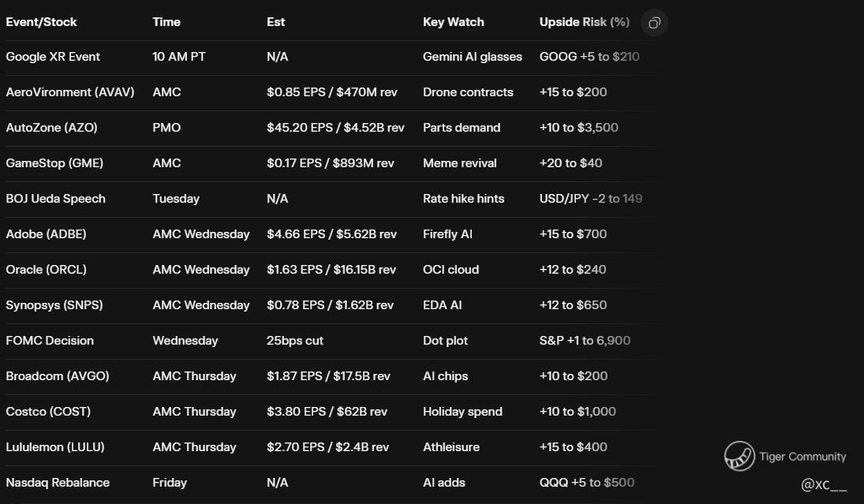Click the Oracle (ORCL) cell

(46, 270)
